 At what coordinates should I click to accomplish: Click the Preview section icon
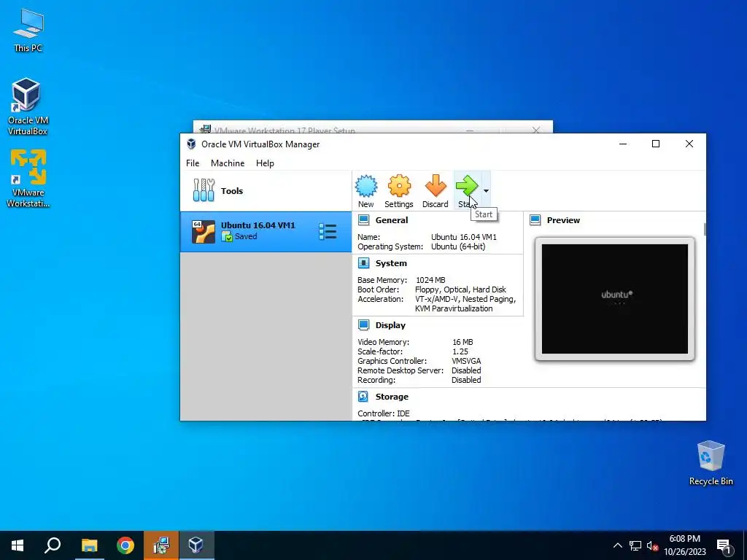(x=535, y=220)
